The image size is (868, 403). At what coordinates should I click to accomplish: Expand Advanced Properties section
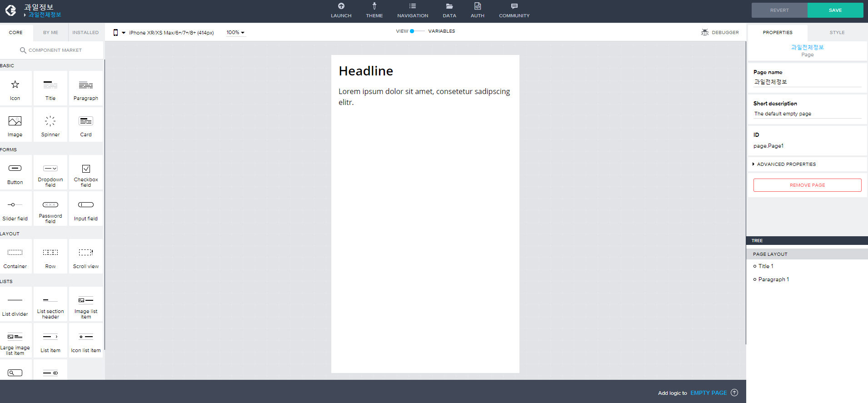click(807, 164)
